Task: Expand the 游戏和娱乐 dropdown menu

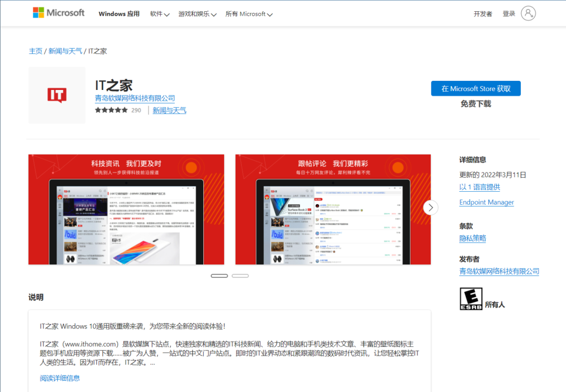Action: [x=197, y=14]
